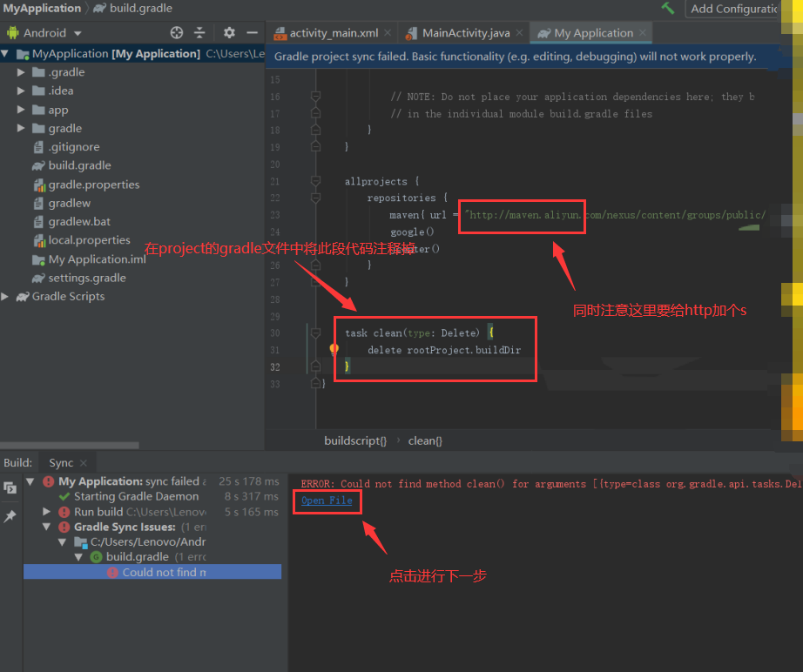803x672 pixels.
Task: Click the fold marker at line 16
Action: 316,97
